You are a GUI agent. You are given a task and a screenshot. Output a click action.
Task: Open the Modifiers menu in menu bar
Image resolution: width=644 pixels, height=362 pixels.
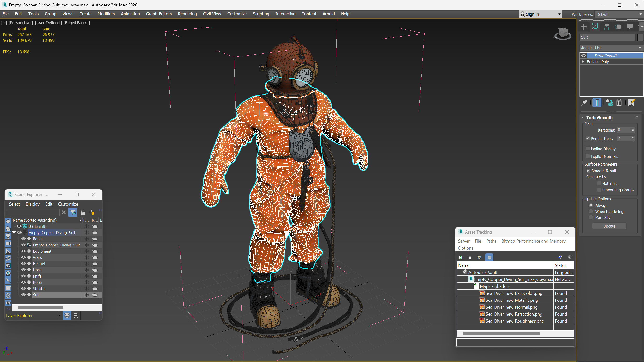click(x=106, y=14)
